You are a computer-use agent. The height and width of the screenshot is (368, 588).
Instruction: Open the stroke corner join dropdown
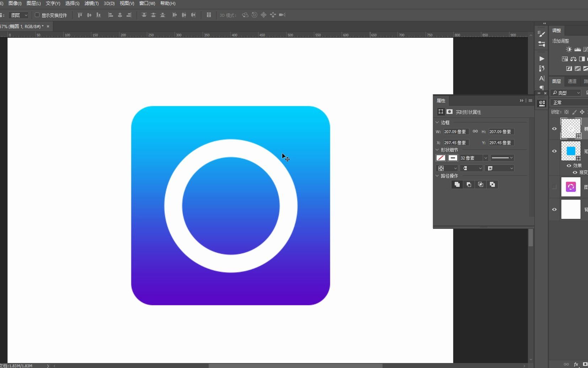[x=499, y=168]
